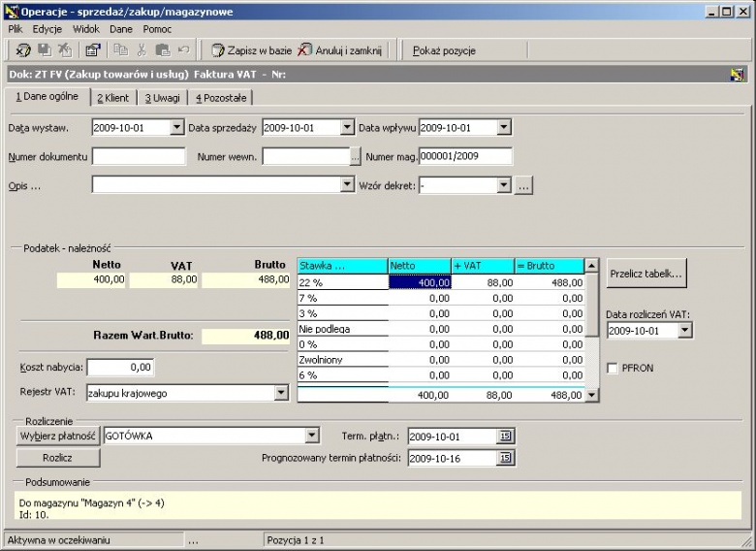Image resolution: width=756 pixels, height=551 pixels.
Task: Click the Term. płatn. date field 2009-10-01
Action: point(453,437)
